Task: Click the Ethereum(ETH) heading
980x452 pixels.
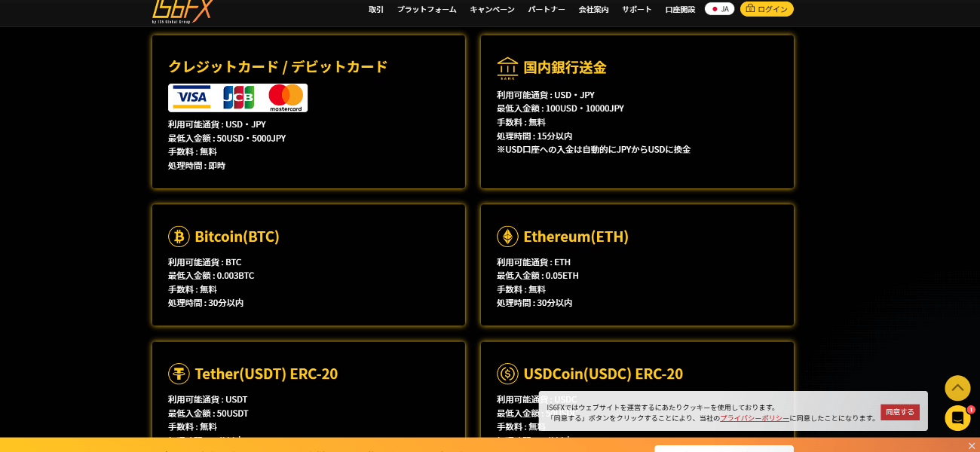Action: (576, 236)
